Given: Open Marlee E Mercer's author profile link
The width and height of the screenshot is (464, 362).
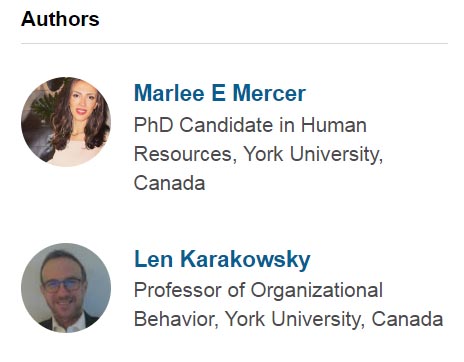Looking at the screenshot, I should (219, 93).
